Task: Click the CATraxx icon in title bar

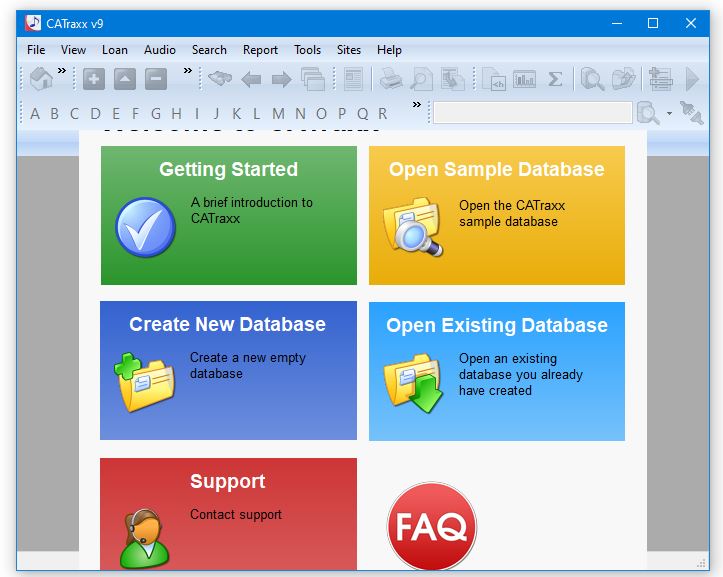Action: coord(33,23)
